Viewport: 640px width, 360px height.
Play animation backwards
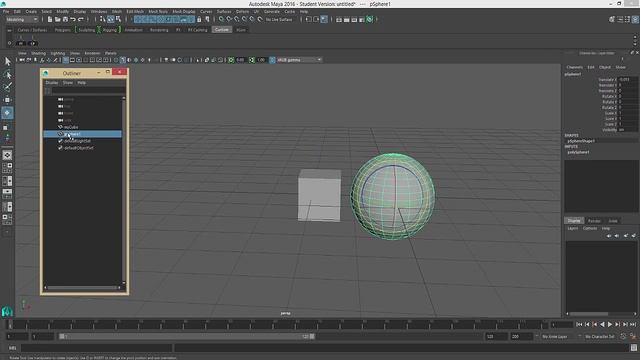602,324
